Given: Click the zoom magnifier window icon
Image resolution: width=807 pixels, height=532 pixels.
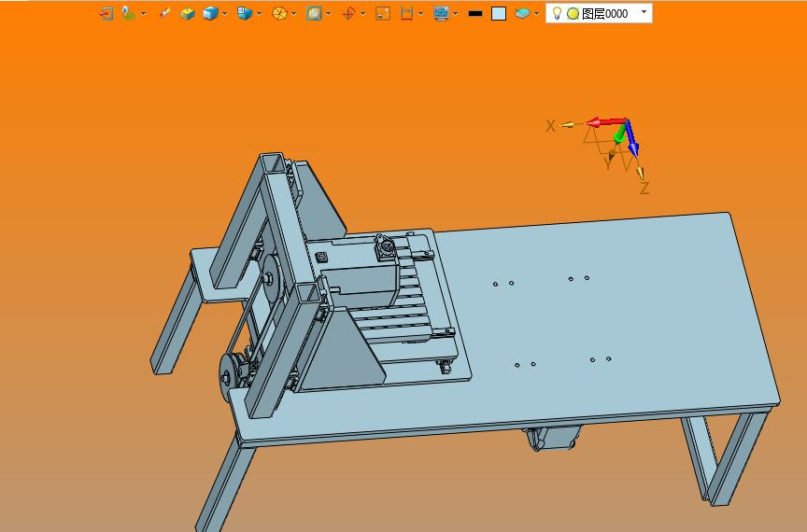Looking at the screenshot, I should (314, 13).
